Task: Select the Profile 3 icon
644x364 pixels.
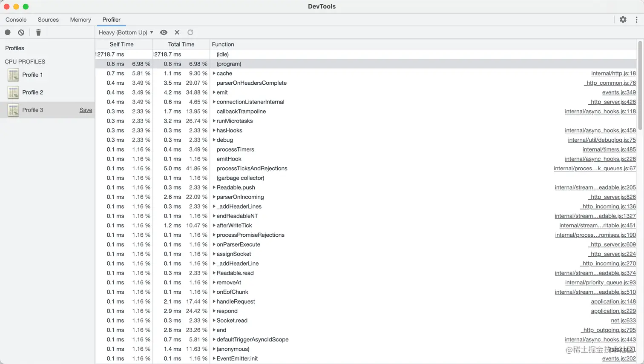Action: pyautogui.click(x=13, y=110)
